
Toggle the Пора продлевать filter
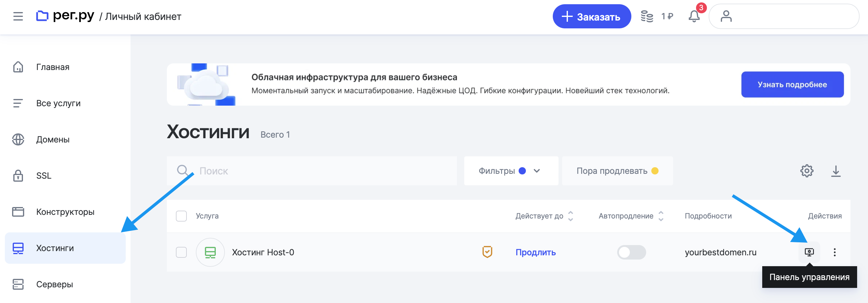click(617, 171)
